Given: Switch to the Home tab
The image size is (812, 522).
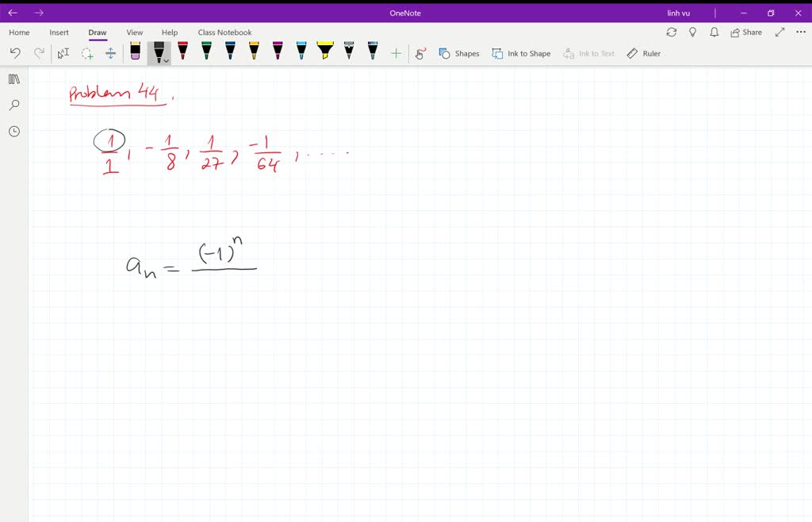Looking at the screenshot, I should (18, 32).
